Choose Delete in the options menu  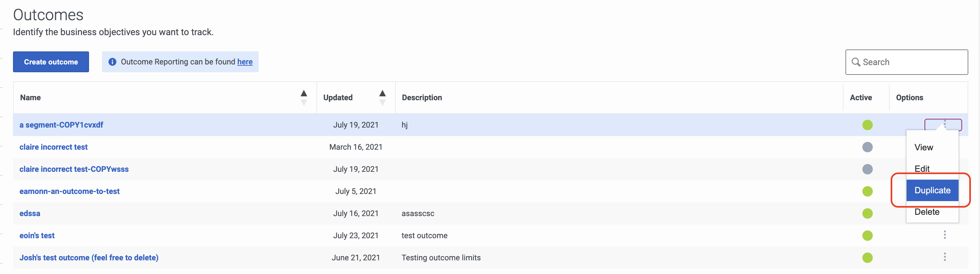[927, 212]
